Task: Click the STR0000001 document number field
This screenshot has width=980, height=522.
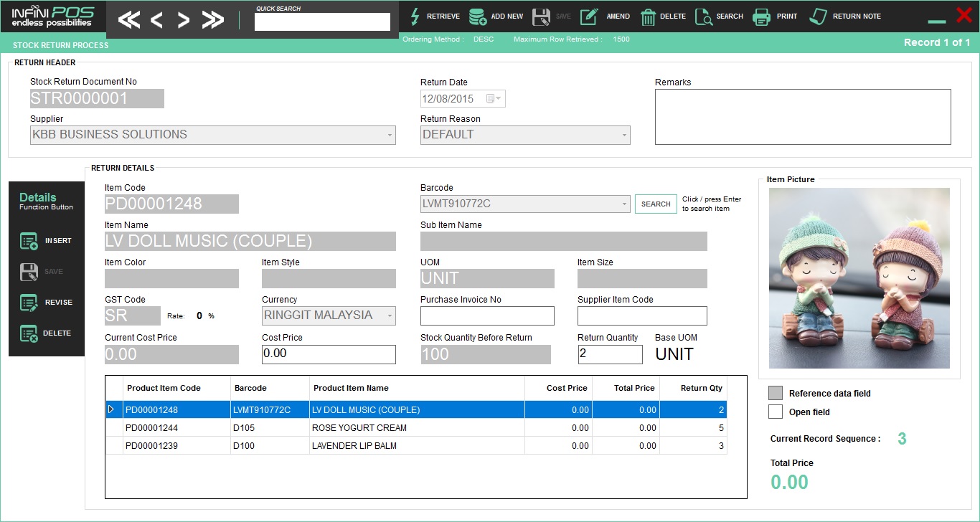Action: pos(97,98)
